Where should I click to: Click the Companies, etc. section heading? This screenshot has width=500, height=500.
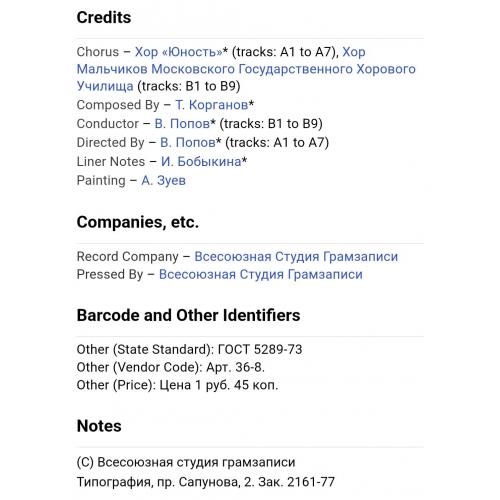(138, 222)
